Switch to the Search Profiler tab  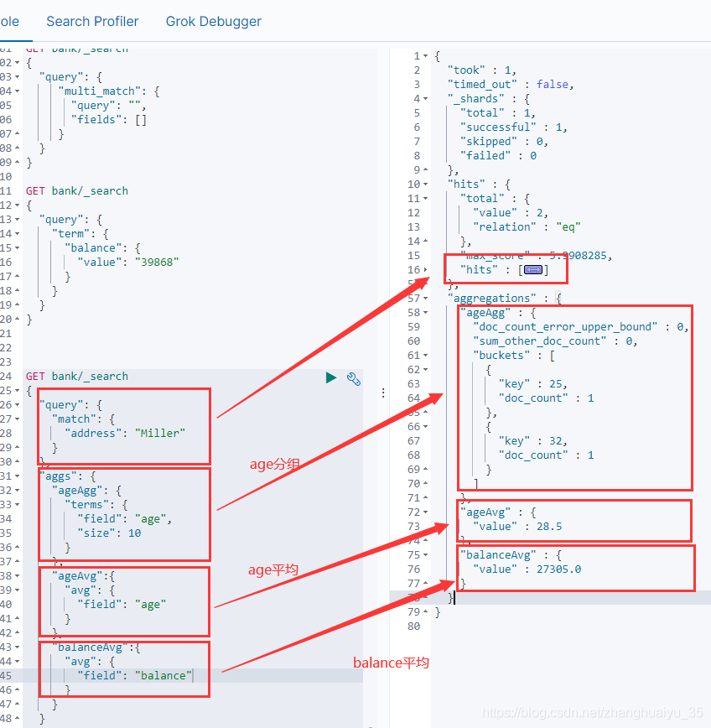tap(92, 21)
